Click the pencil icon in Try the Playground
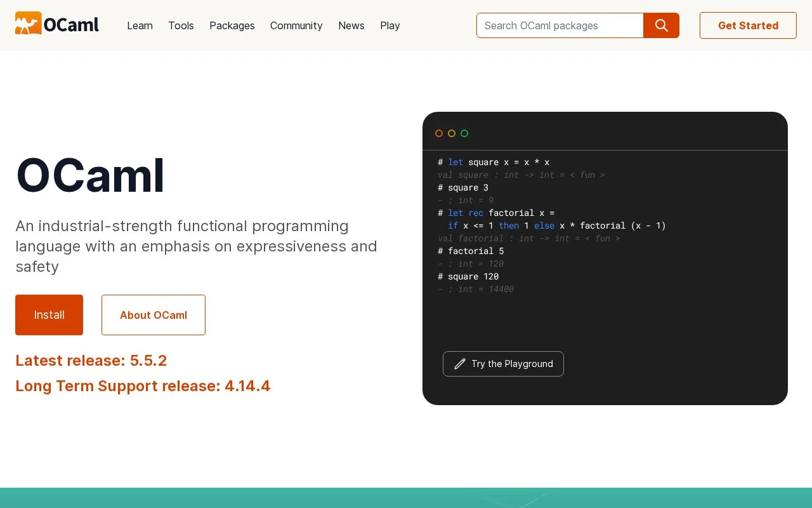 coord(460,364)
